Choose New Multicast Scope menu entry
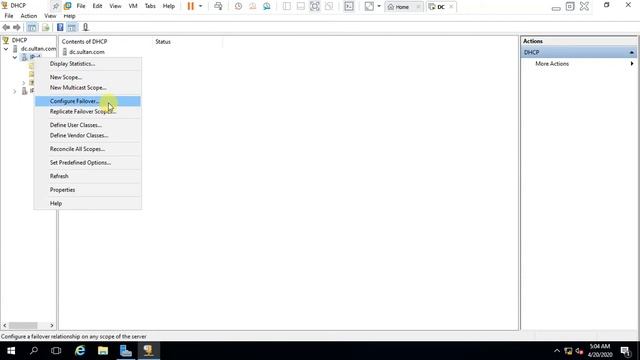The width and height of the screenshot is (640, 360). [88, 87]
